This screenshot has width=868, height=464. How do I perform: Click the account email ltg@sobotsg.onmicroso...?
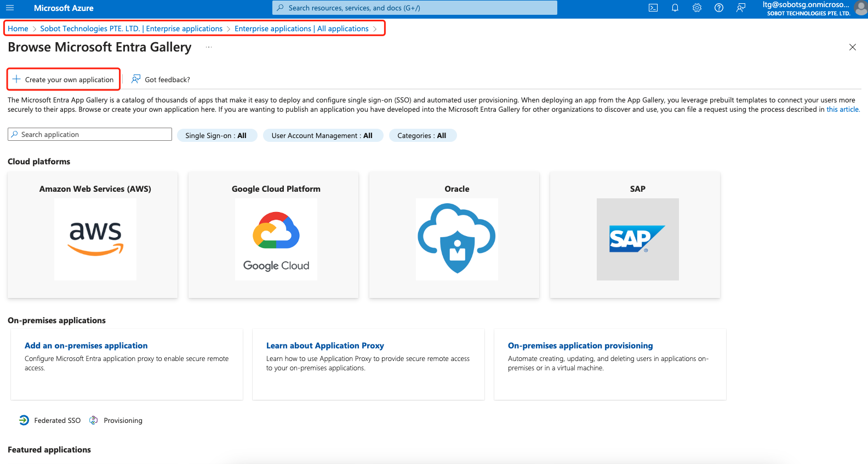(x=806, y=4)
